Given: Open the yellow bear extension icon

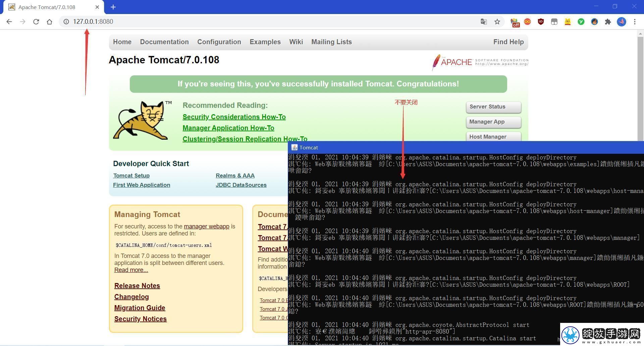Looking at the screenshot, I should click(x=568, y=22).
